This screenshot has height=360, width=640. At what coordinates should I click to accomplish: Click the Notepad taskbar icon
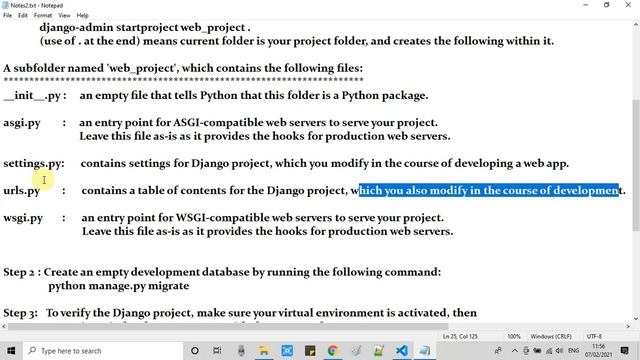(x=424, y=351)
